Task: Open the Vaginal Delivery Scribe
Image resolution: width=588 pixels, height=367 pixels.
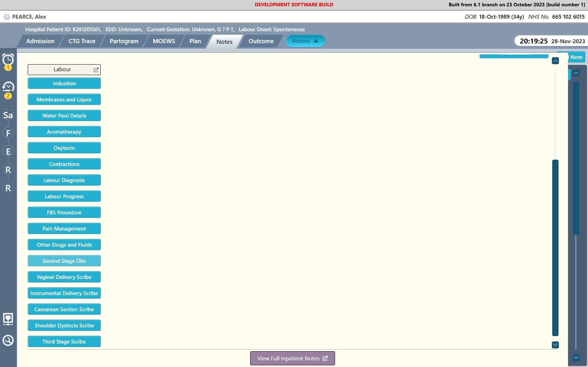Action: (x=64, y=277)
